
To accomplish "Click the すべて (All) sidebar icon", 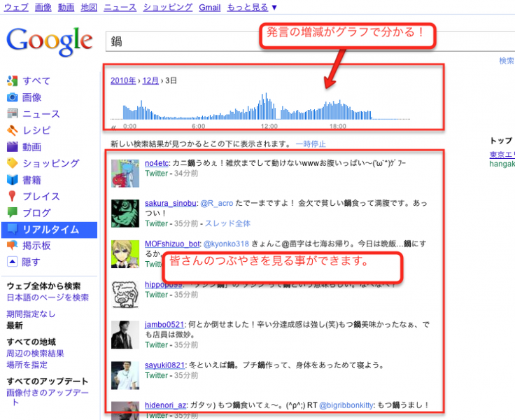I will 12,80.
